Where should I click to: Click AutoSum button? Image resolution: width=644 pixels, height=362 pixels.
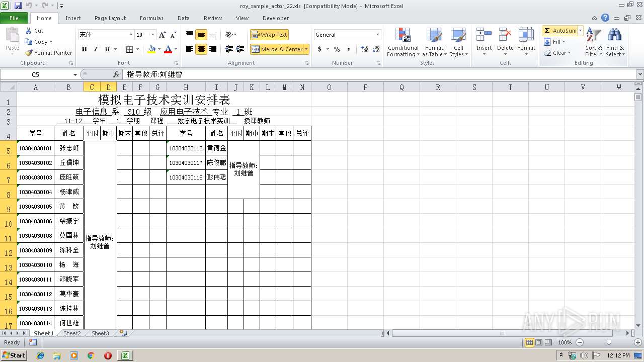tap(560, 31)
